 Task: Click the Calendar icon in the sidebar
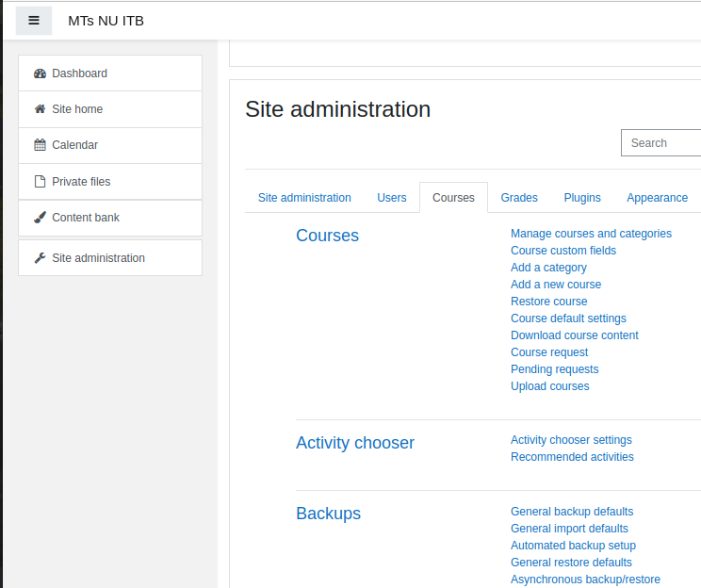(40, 145)
